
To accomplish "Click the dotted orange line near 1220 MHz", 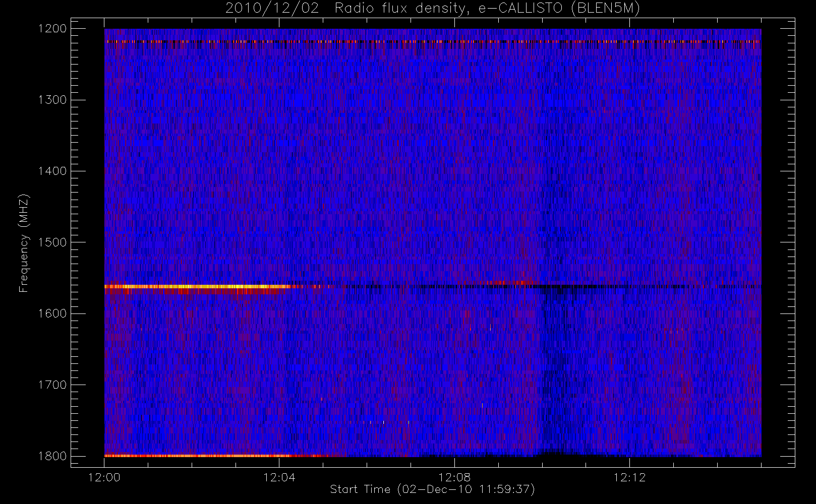I will (x=433, y=42).
